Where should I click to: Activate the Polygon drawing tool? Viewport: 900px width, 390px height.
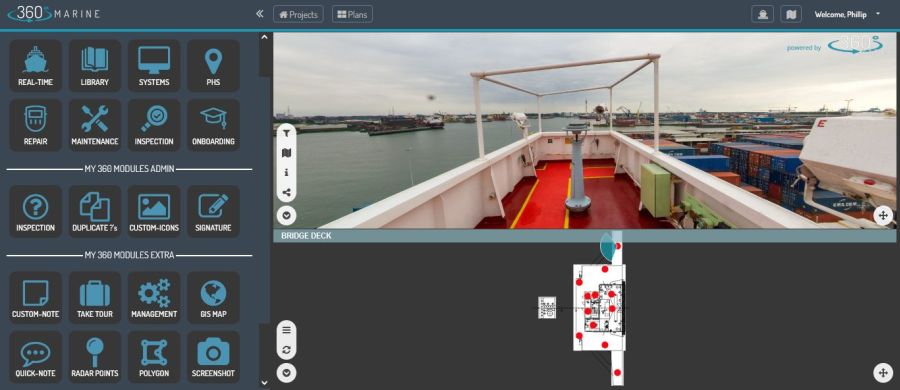pyautogui.click(x=154, y=357)
